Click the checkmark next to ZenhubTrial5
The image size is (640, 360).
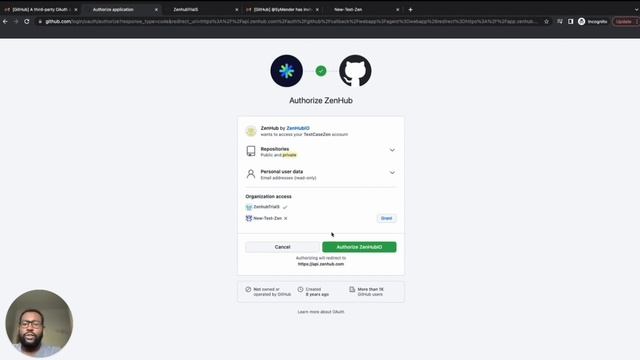coord(285,207)
